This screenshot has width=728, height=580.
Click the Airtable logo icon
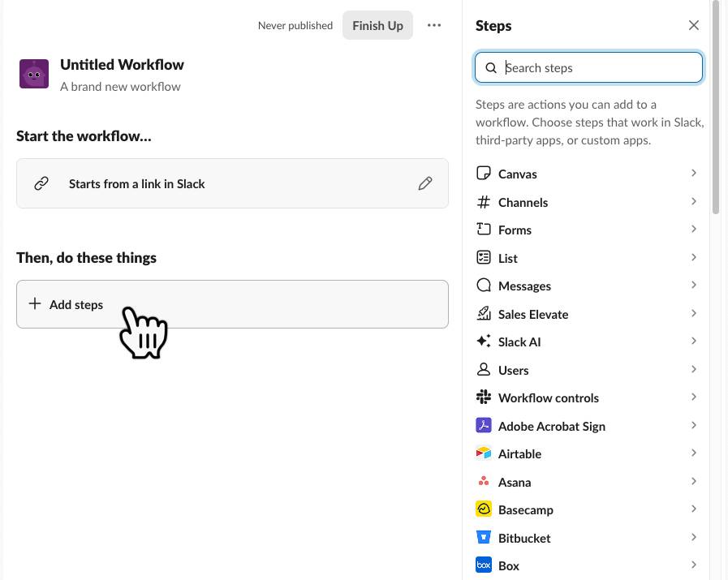(x=484, y=453)
